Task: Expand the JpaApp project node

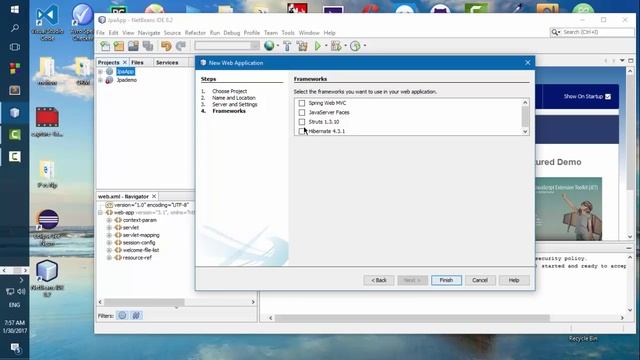Action: (x=100, y=72)
